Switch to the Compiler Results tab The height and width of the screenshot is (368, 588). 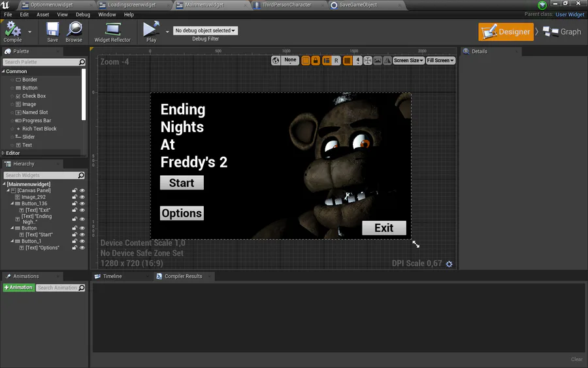point(184,276)
